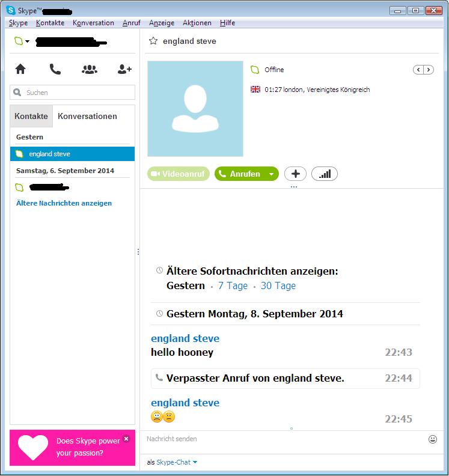Go to the next profile panel arrow
Screen dimensions: 449x476
(429, 70)
